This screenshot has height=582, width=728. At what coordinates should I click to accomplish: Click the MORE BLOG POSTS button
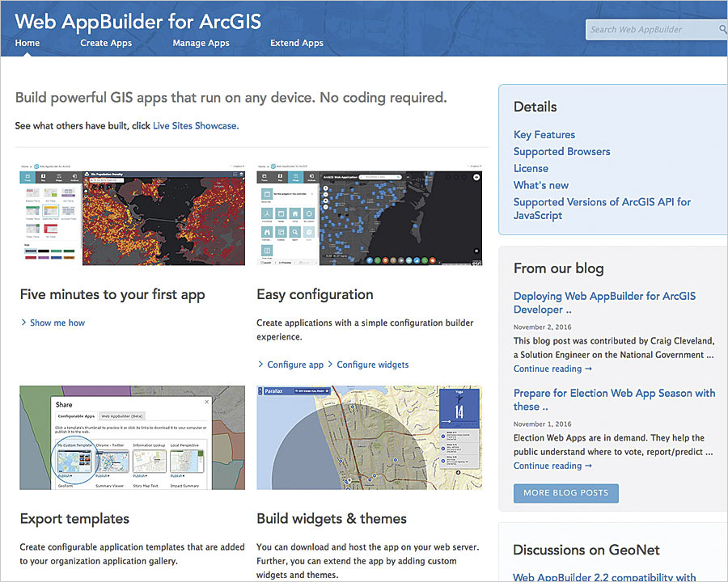(566, 493)
